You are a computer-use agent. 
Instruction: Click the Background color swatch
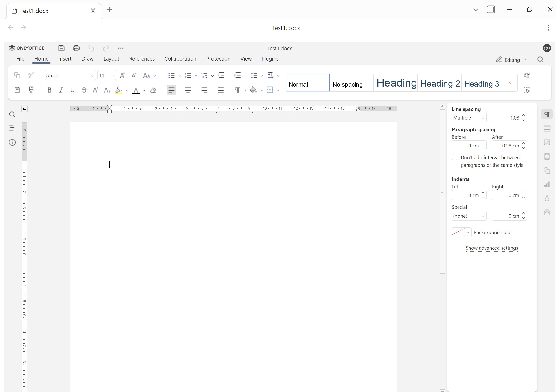458,233
